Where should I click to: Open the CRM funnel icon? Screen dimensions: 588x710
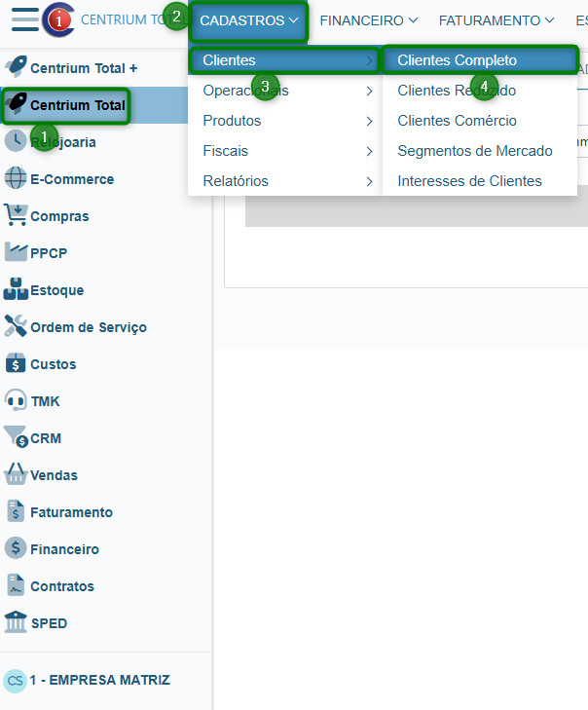(x=16, y=438)
